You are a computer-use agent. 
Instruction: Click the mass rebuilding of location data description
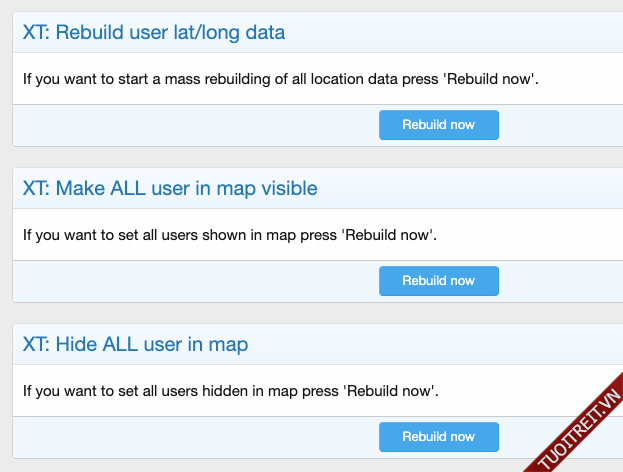(281, 79)
